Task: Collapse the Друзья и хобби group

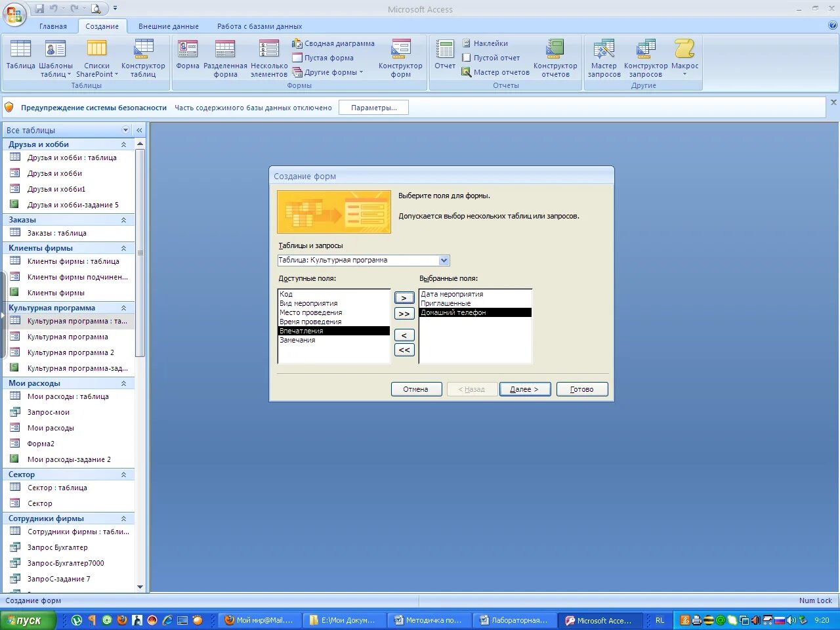Action: coord(123,144)
